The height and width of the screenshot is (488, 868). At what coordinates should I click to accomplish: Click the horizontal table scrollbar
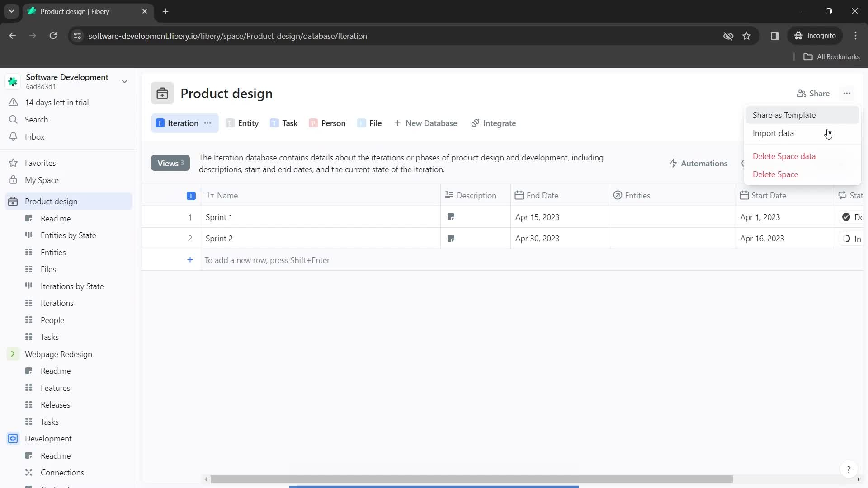tap(472, 479)
